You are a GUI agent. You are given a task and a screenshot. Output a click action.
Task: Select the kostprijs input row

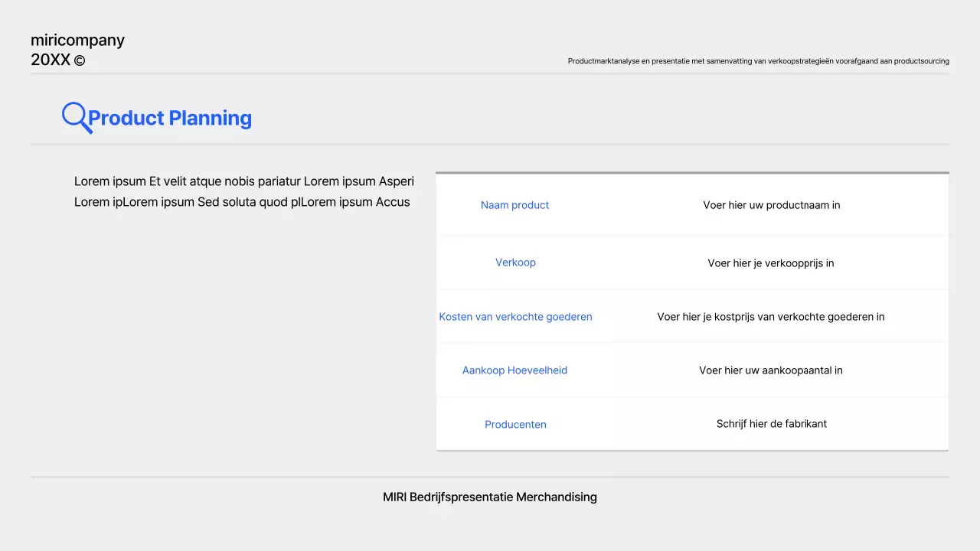coord(771,316)
